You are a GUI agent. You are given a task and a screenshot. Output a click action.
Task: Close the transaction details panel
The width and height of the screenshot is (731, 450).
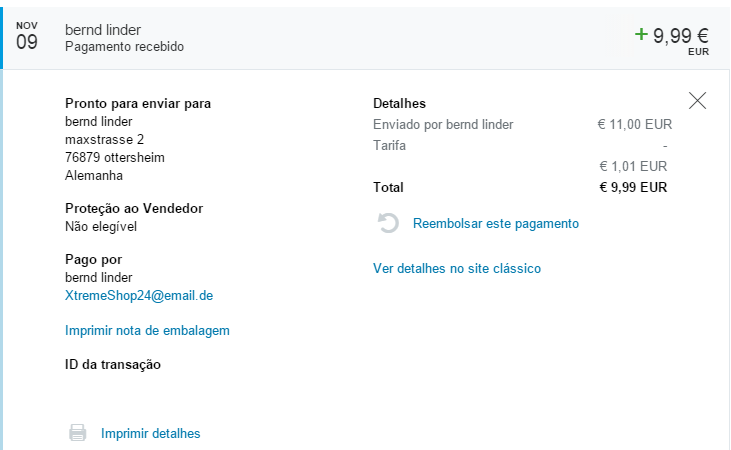(x=698, y=100)
